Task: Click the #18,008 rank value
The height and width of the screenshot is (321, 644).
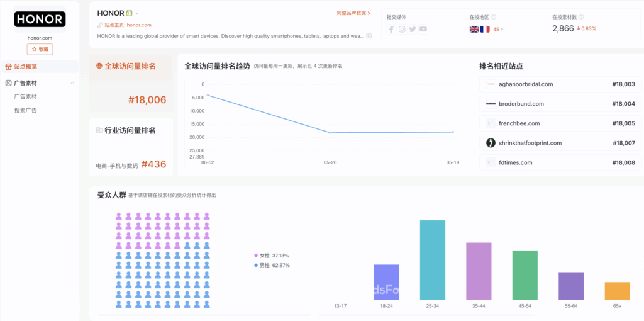Action: 623,162
